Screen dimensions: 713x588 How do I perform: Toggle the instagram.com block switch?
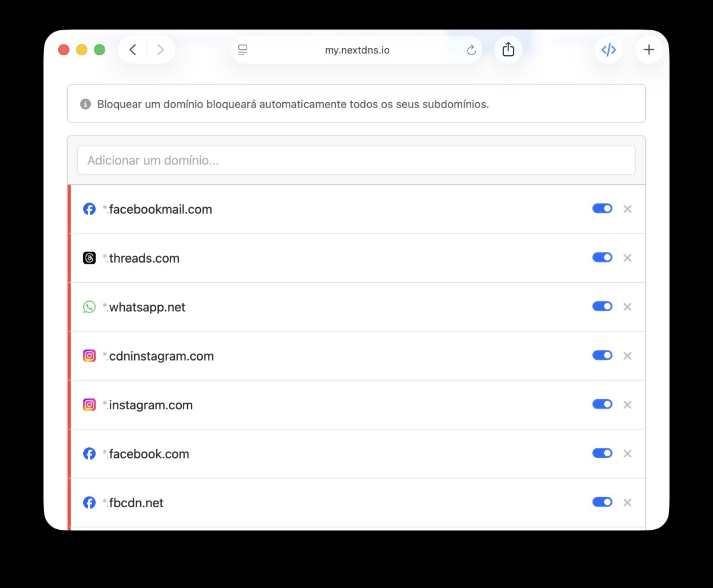602,404
